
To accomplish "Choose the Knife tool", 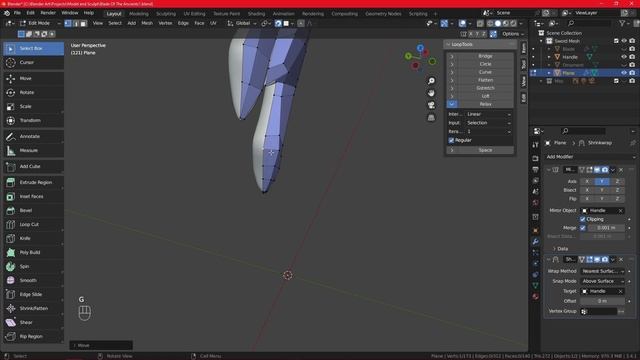I will point(33,238).
